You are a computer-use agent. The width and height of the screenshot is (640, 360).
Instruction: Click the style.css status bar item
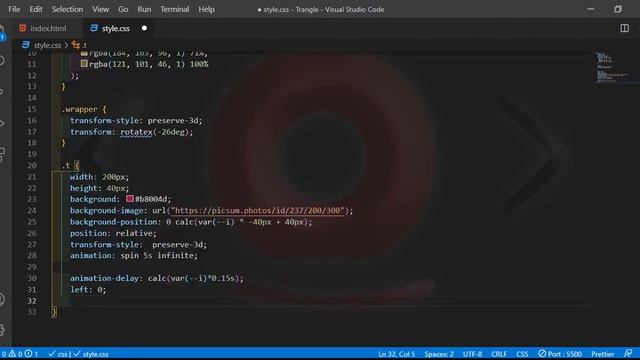(x=91, y=354)
